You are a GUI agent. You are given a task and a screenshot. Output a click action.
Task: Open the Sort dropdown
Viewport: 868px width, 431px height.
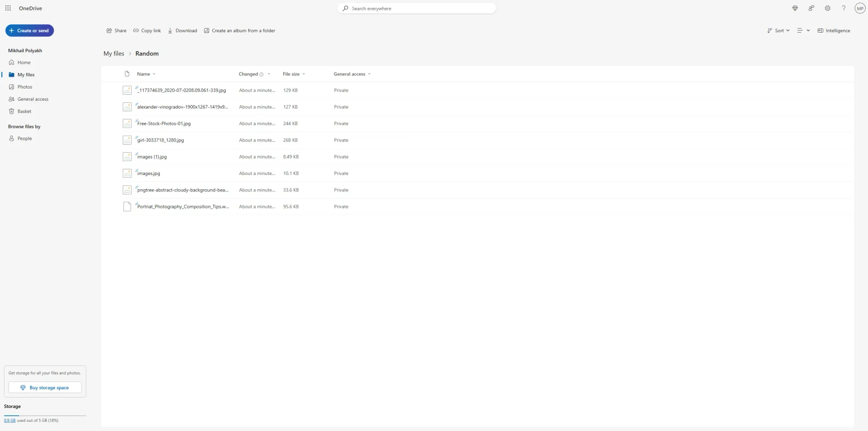click(778, 30)
